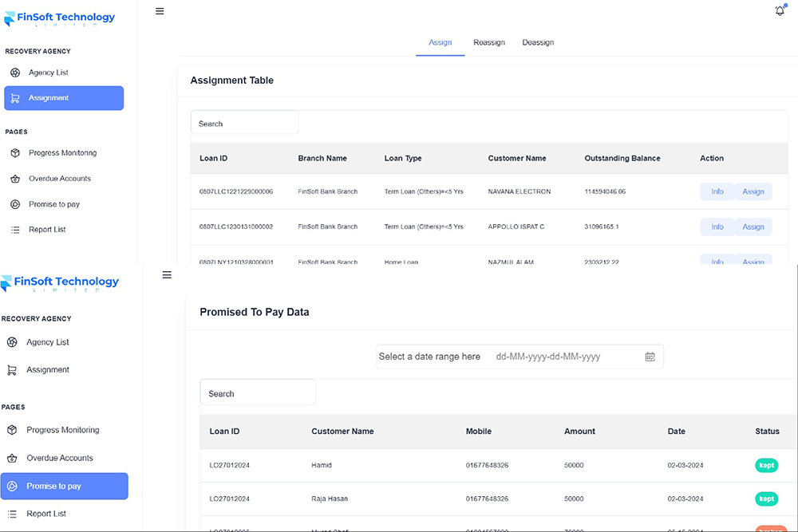Focus the Search box under Promised To Pay Data
This screenshot has height=532, width=798.
(258, 393)
